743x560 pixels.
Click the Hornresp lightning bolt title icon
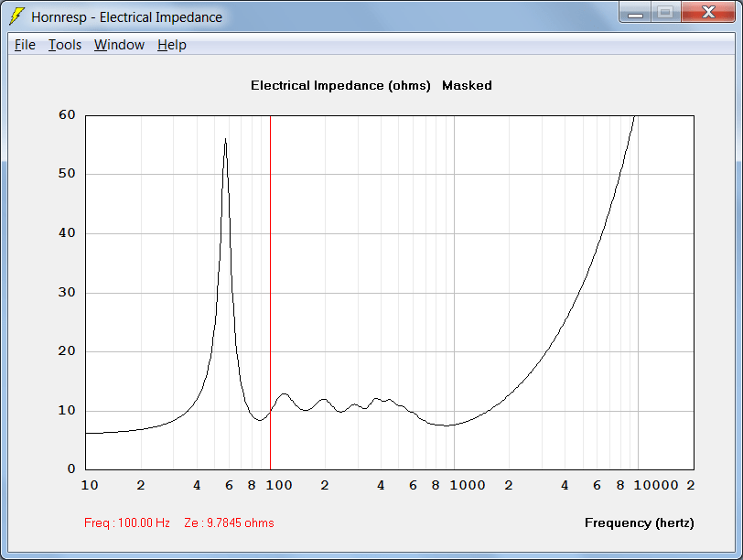click(16, 16)
